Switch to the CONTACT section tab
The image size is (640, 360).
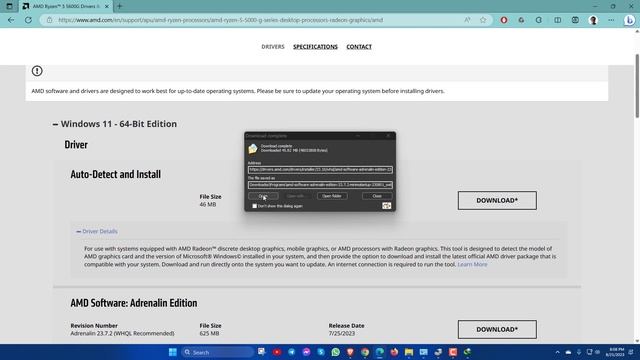tap(359, 47)
